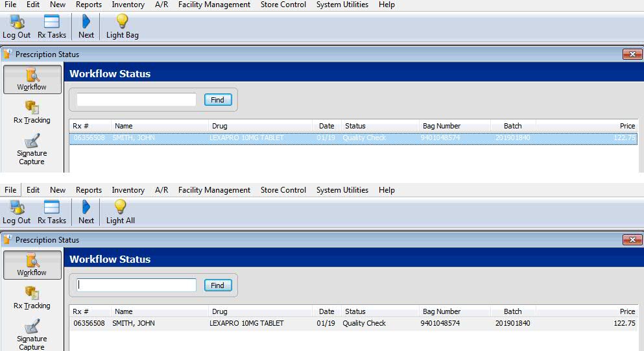Sort by Drug column in lower table
Image resolution: width=644 pixels, height=351 pixels.
click(261, 311)
